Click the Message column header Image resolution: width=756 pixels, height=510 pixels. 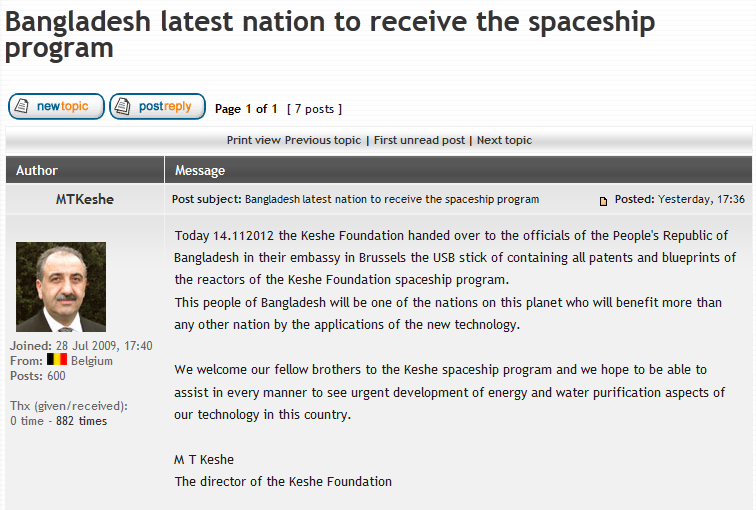(x=200, y=170)
